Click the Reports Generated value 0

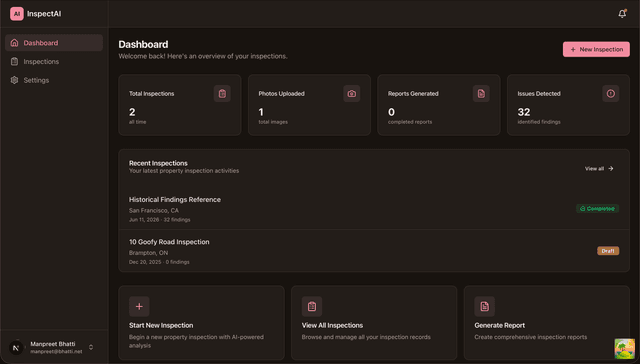[x=391, y=112]
